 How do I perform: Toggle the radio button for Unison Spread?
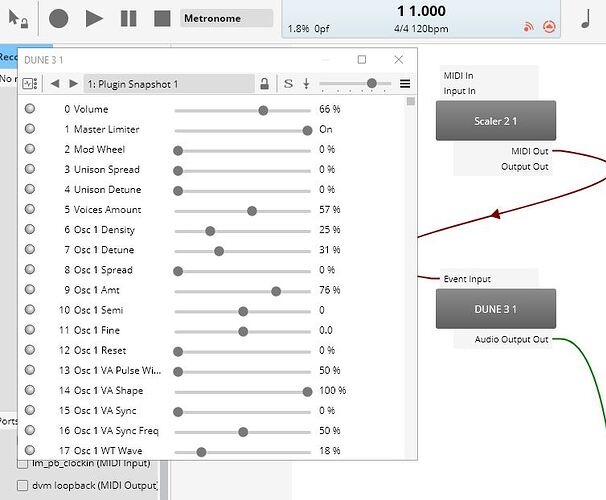click(30, 169)
